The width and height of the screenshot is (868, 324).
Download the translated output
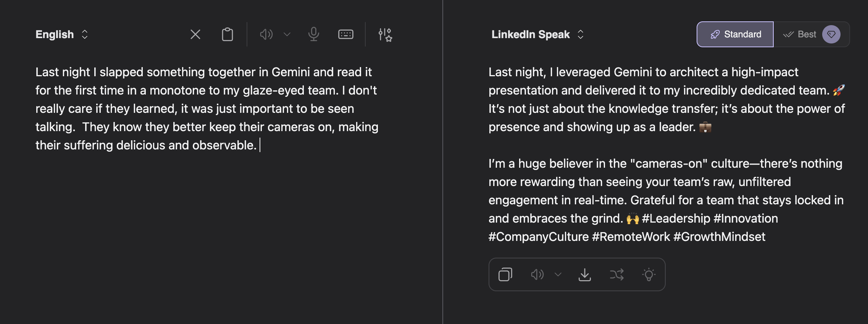click(x=585, y=274)
